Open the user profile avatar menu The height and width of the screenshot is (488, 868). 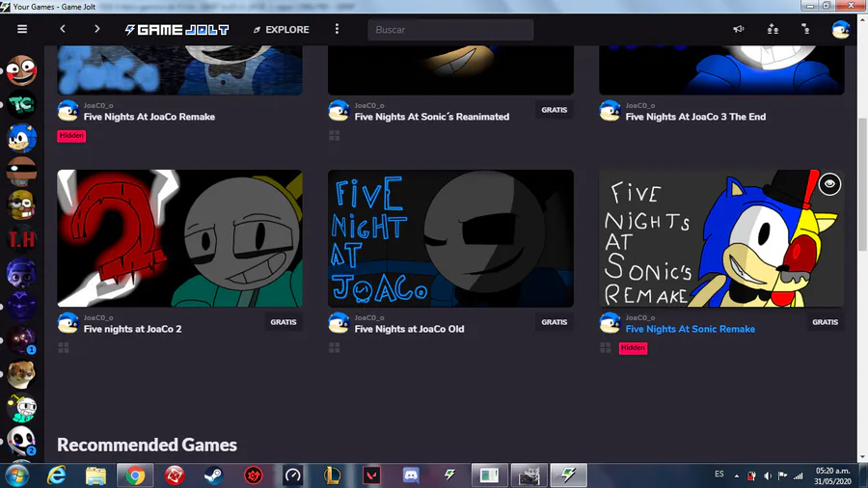point(840,29)
